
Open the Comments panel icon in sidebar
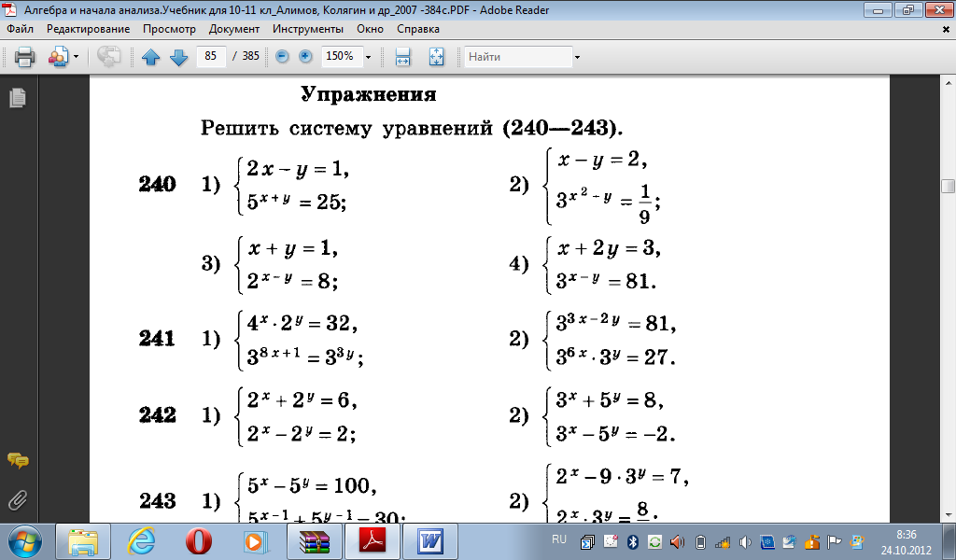pyautogui.click(x=18, y=461)
